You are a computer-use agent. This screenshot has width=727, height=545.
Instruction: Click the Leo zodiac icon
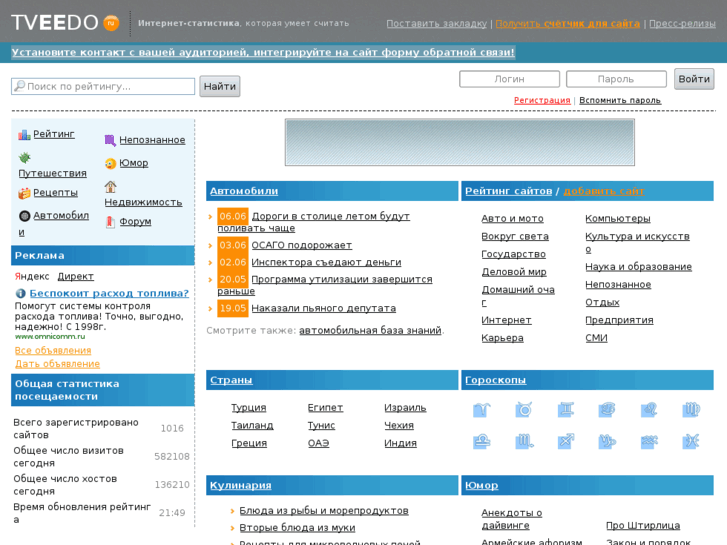[x=649, y=410]
